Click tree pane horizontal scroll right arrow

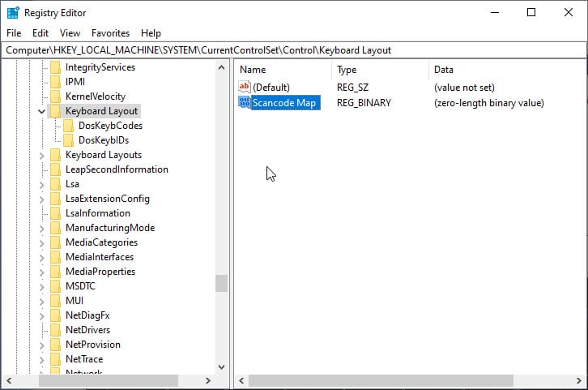coord(208,380)
